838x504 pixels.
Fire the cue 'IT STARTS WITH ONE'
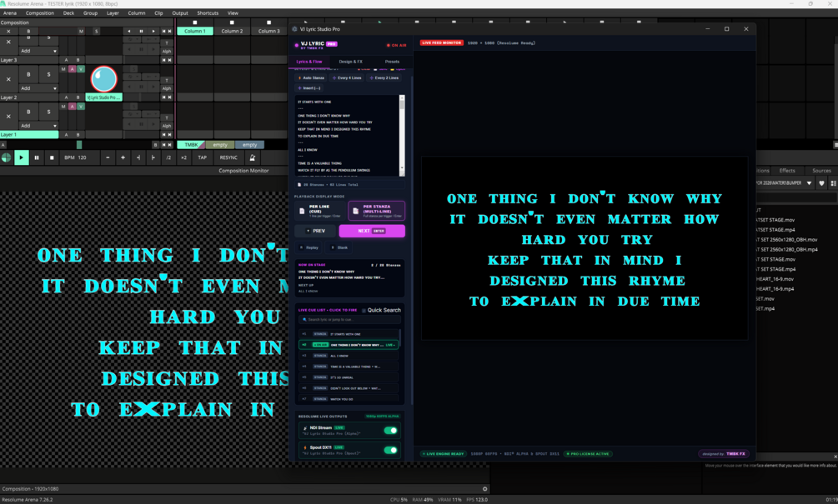tap(349, 334)
